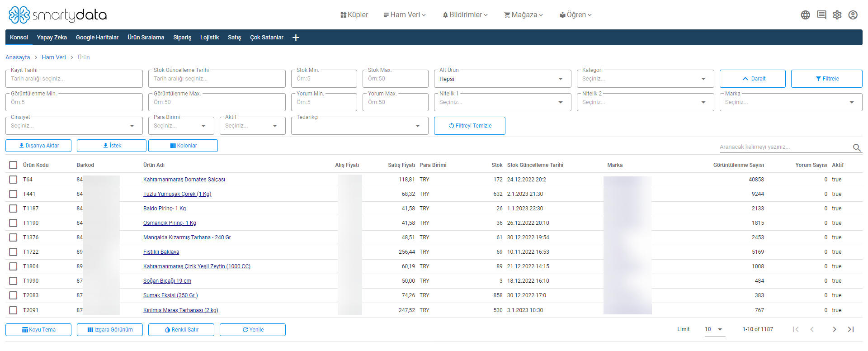Switch to the Çok Satanlar tab
868x351 pixels.
(x=267, y=38)
